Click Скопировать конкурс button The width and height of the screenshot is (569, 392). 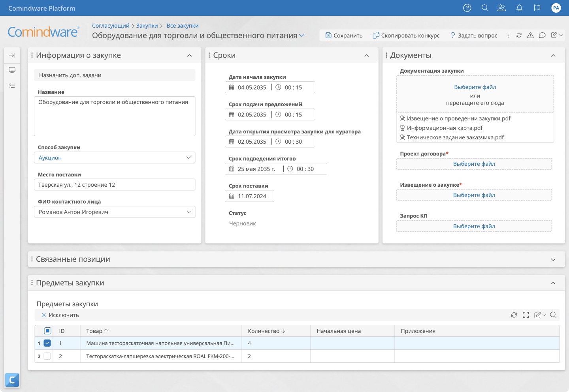pyautogui.click(x=406, y=36)
